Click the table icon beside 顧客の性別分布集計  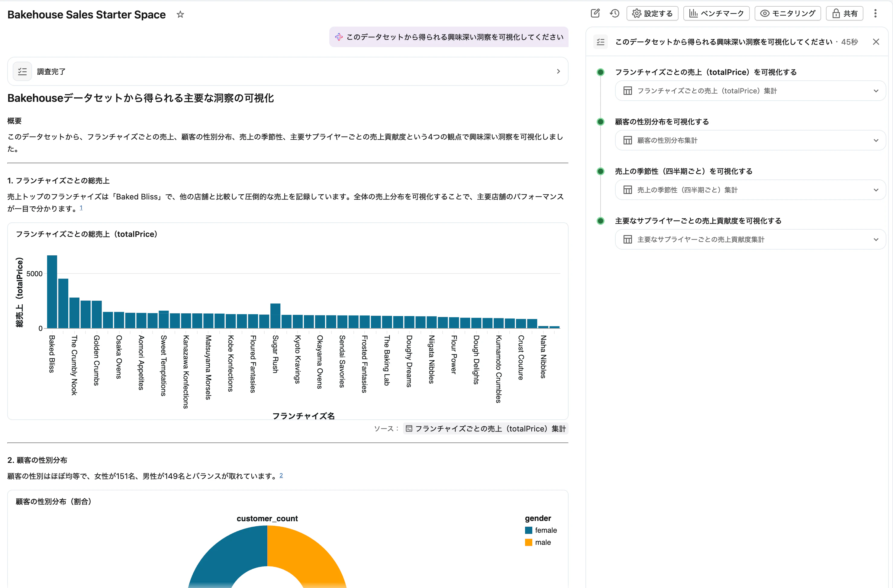628,140
